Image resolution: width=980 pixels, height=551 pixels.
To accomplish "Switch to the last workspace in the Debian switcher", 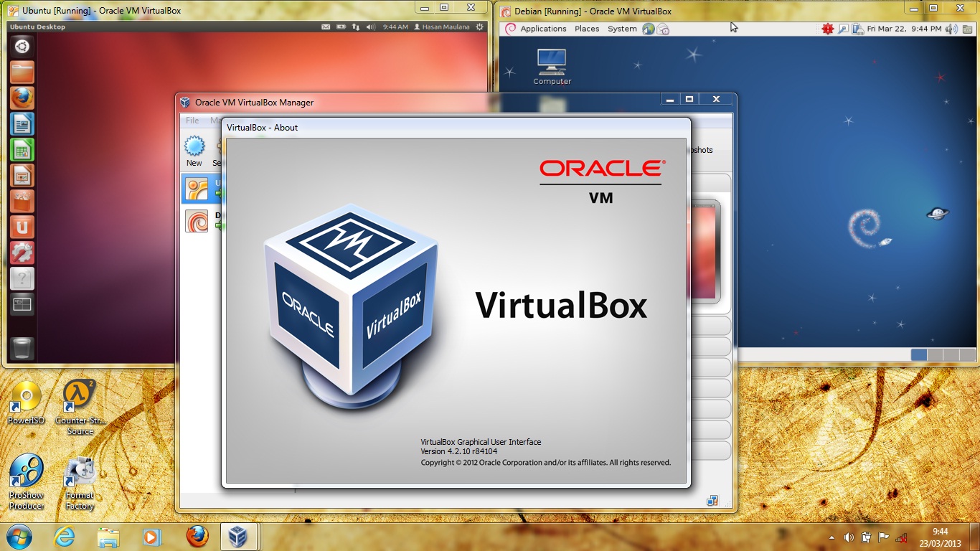I will (x=967, y=354).
